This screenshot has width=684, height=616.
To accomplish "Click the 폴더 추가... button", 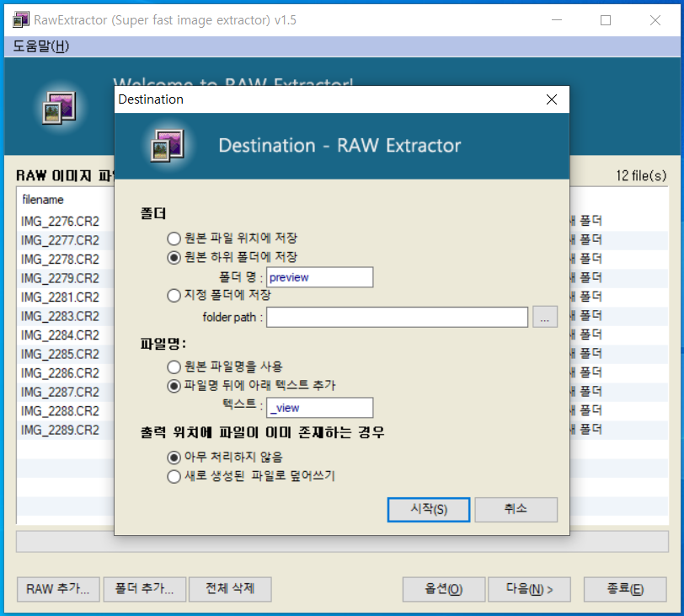I will coord(145,589).
